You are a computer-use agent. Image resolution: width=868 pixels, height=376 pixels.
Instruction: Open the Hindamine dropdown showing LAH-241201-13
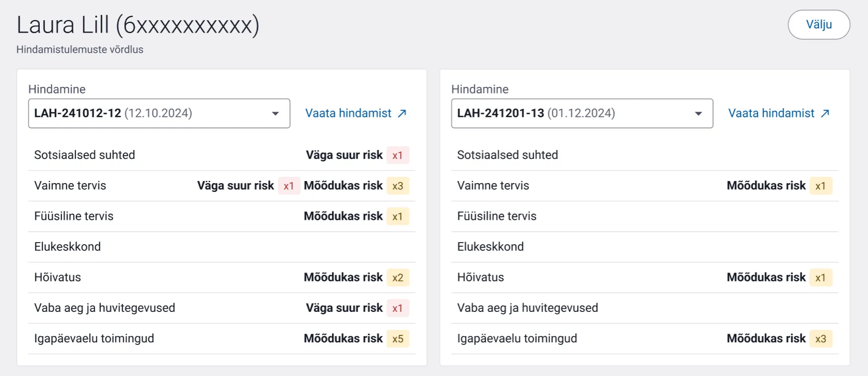[582, 113]
